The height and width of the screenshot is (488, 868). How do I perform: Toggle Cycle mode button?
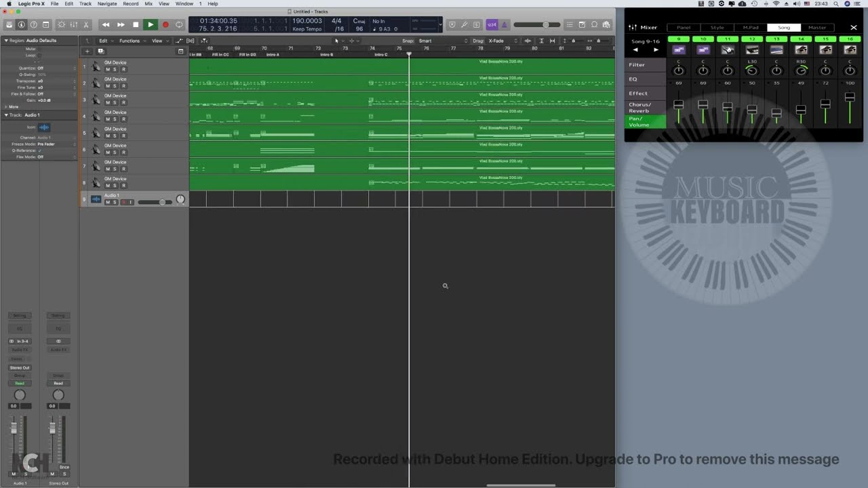179,25
